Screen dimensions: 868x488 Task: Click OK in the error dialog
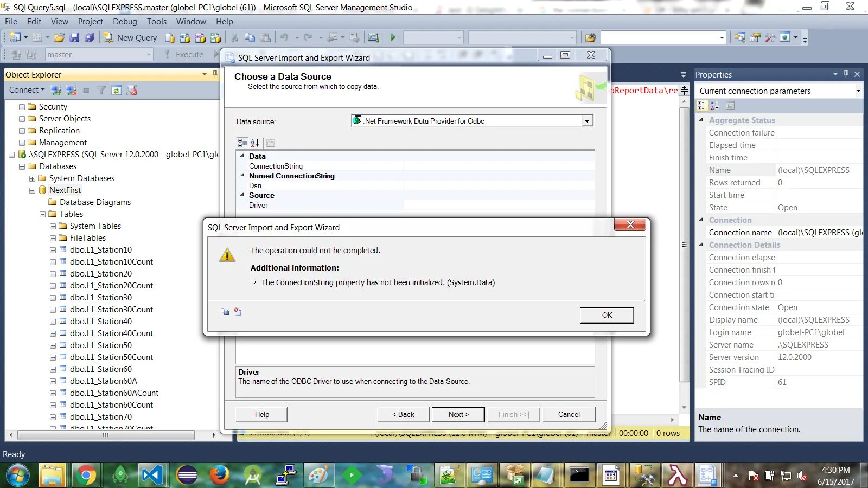pos(607,315)
